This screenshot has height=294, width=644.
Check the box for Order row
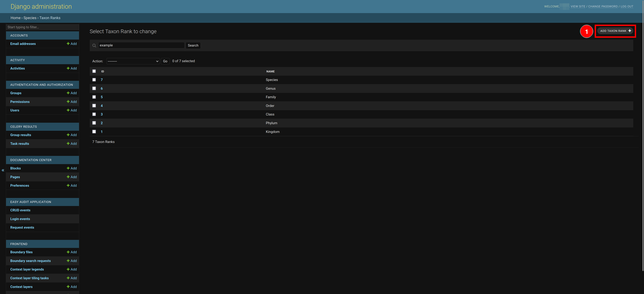click(94, 106)
